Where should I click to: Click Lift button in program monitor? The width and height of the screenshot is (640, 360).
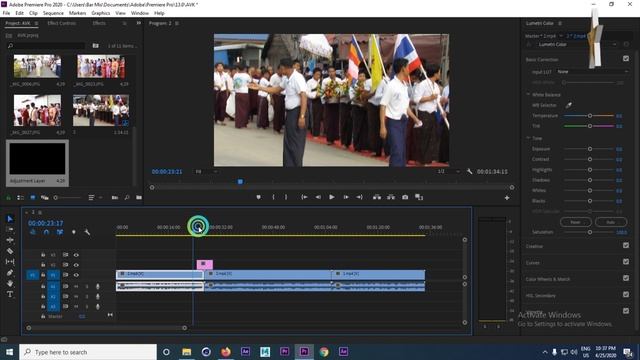(377, 197)
